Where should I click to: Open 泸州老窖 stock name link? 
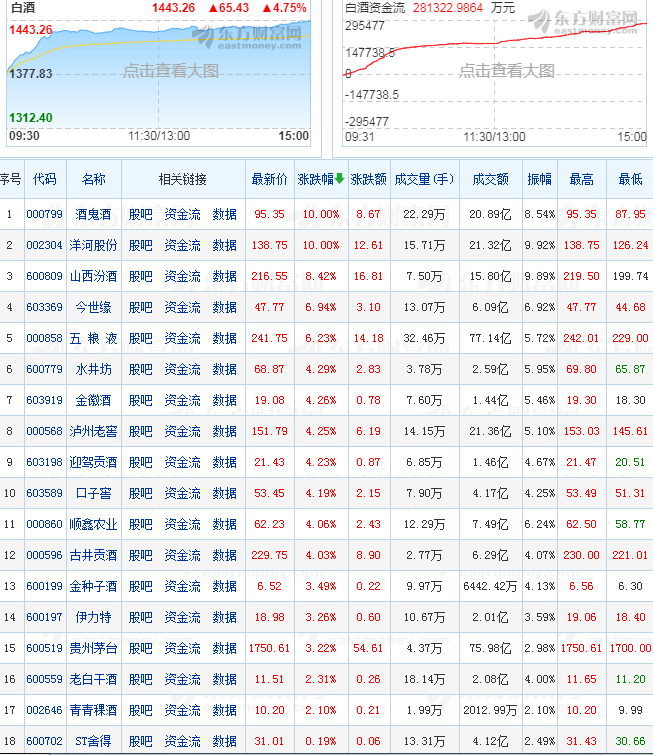(93, 431)
